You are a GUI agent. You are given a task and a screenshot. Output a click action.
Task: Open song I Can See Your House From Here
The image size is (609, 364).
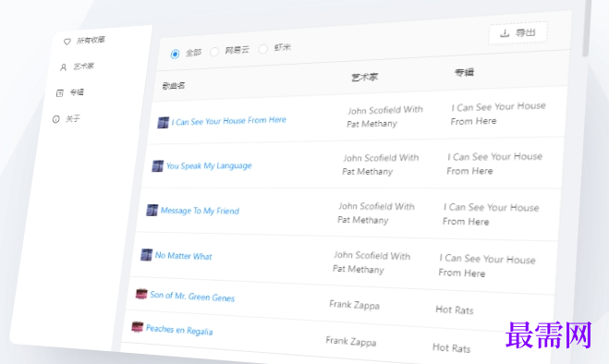229,121
